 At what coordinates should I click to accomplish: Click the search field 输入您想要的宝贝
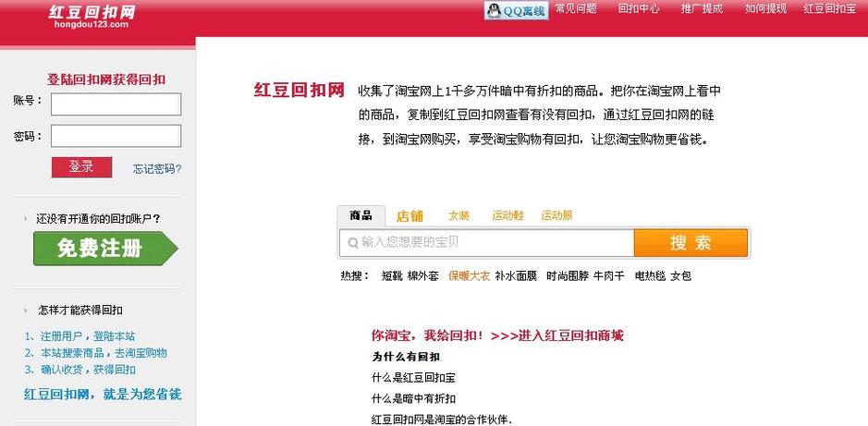coord(486,243)
